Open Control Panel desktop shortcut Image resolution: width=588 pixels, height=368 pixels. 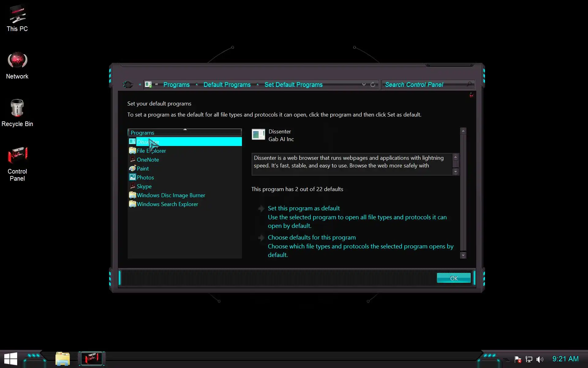click(x=17, y=163)
